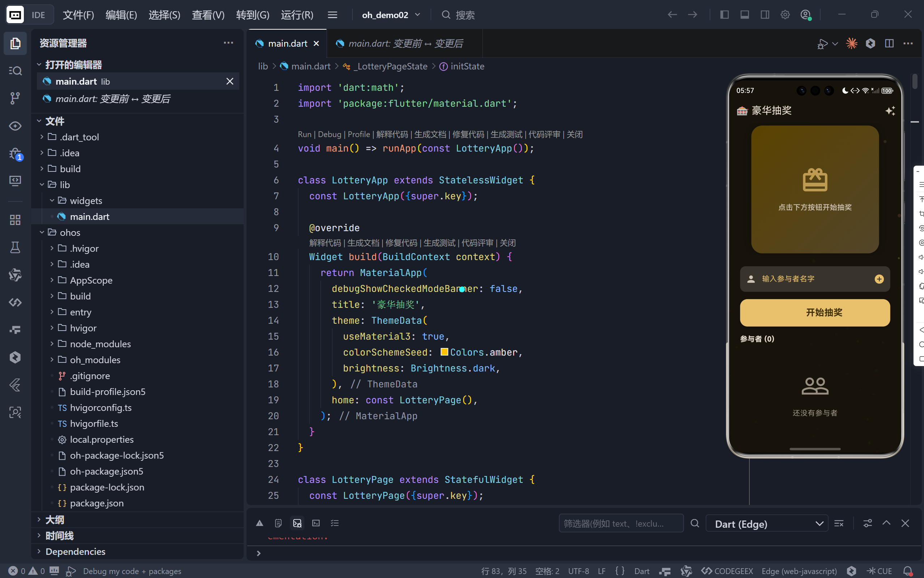Toggle the secondary sidebar layout button
The height and width of the screenshot is (578, 924).
(765, 15)
